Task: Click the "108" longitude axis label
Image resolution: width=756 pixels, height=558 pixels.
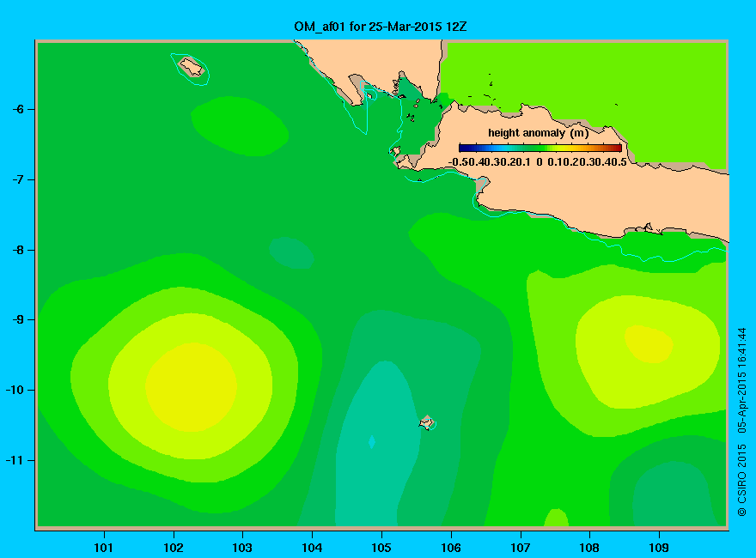Action: coord(589,548)
